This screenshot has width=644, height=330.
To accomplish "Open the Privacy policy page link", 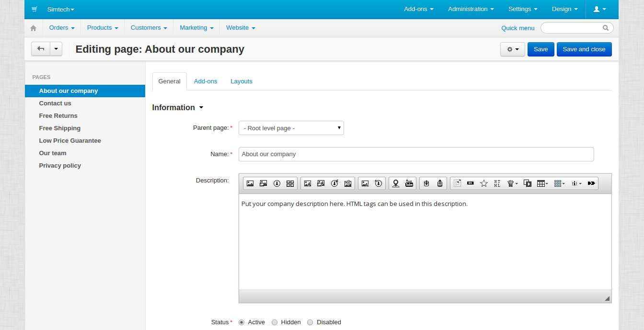I will [x=60, y=166].
